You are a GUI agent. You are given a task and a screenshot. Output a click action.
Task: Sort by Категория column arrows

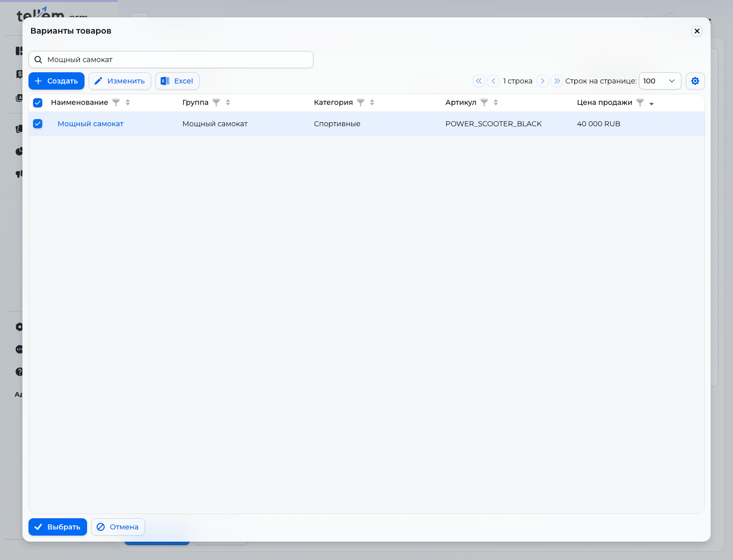tap(372, 103)
